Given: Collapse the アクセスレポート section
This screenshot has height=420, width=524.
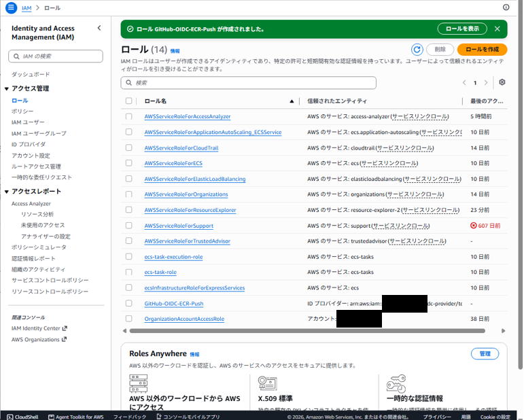Looking at the screenshot, I should tap(6, 192).
